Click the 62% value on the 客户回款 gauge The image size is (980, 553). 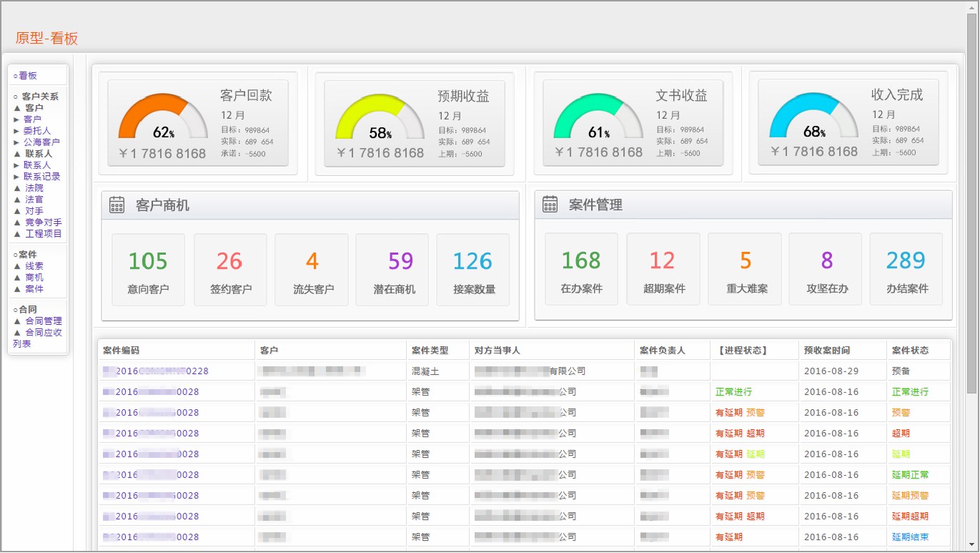164,132
